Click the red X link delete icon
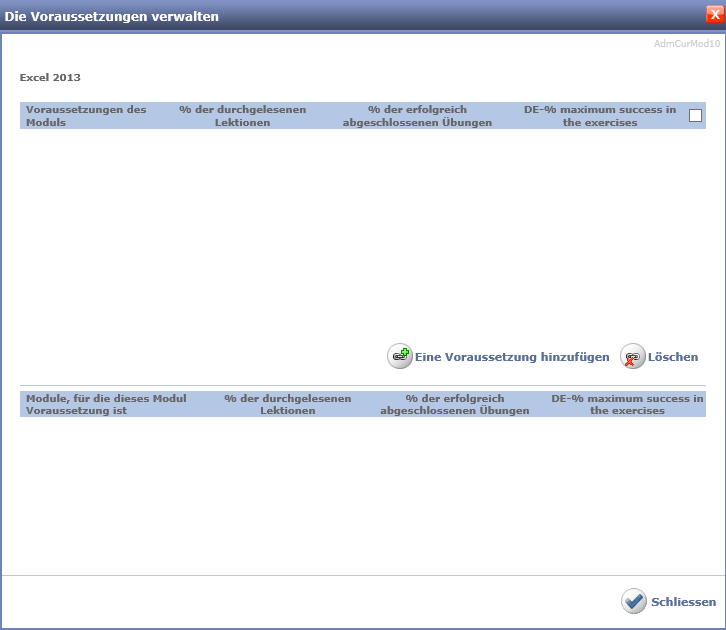The width and height of the screenshot is (726, 630). (632, 356)
